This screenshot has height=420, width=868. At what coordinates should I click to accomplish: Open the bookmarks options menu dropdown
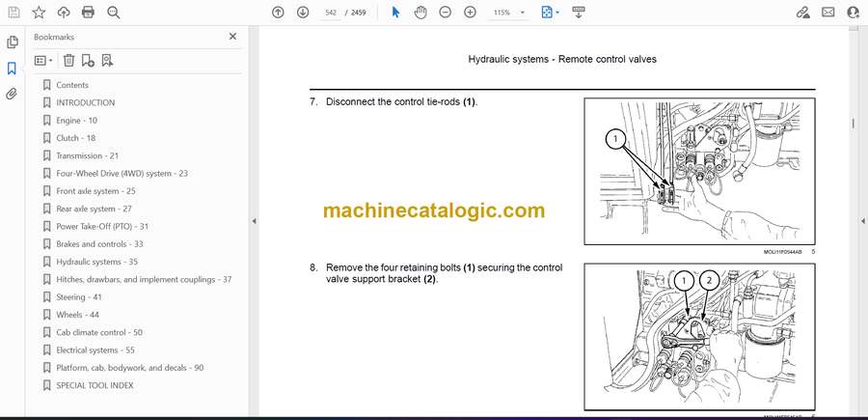point(43,61)
